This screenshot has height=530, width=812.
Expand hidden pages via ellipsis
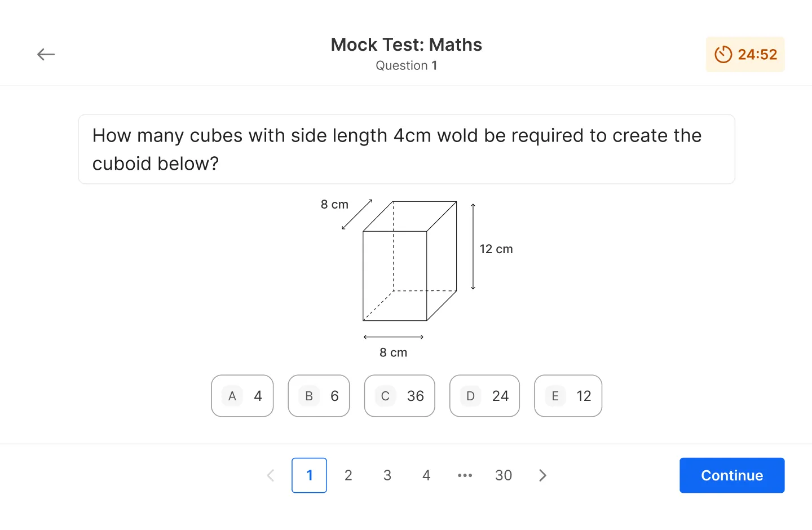465,475
